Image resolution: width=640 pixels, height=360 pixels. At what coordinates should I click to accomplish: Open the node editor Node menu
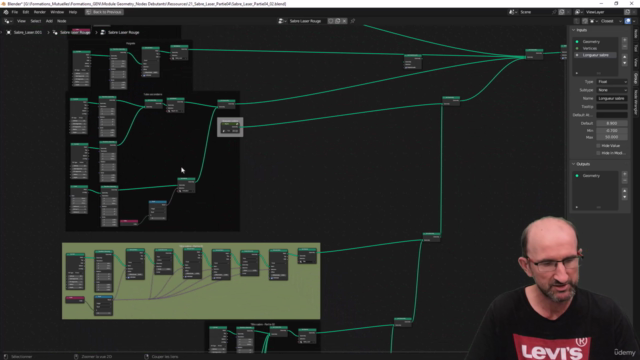point(62,21)
